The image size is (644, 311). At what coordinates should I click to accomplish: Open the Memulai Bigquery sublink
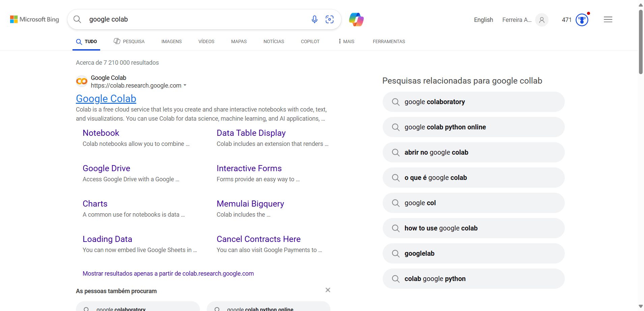(251, 204)
